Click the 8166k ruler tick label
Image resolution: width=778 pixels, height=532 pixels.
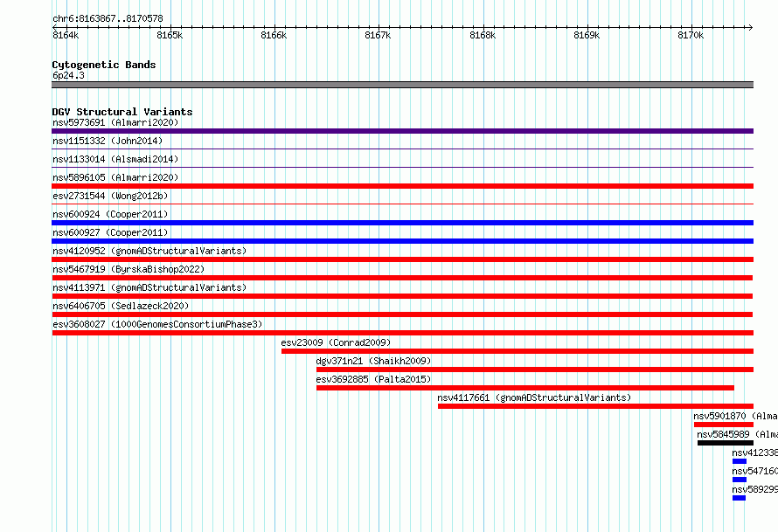(x=274, y=35)
